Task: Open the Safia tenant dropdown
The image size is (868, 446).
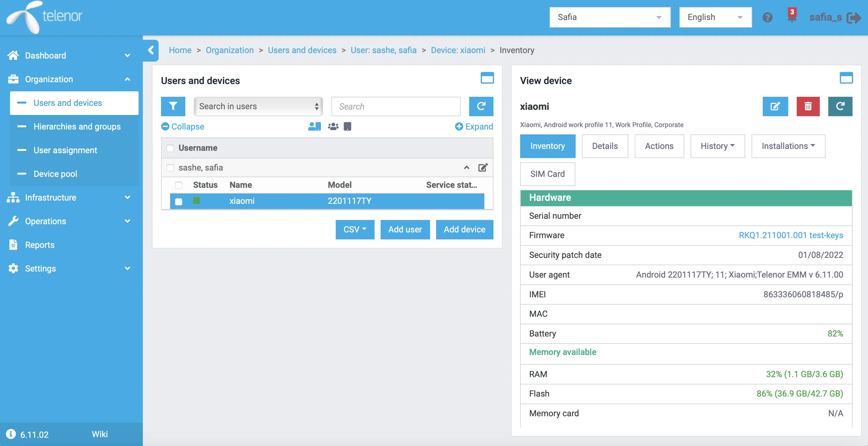Action: (610, 17)
